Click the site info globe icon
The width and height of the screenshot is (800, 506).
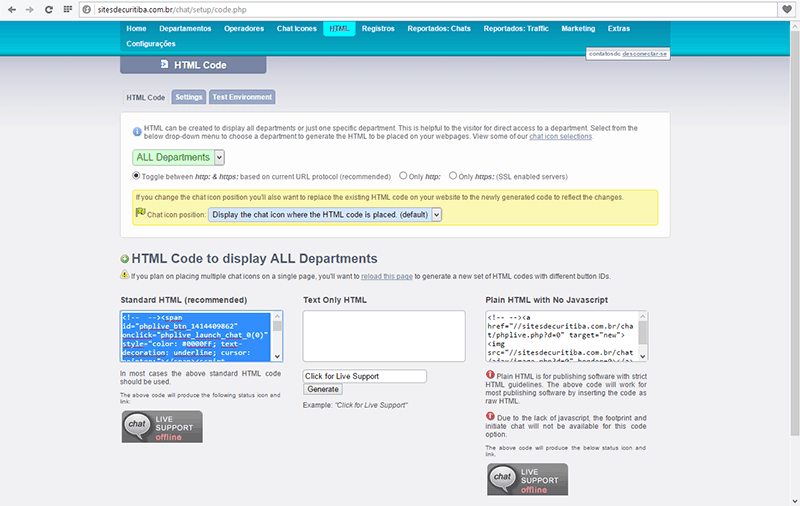pos(87,10)
